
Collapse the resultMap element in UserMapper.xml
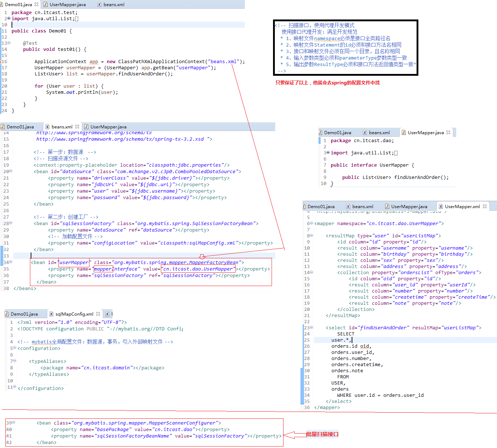pos(312,236)
